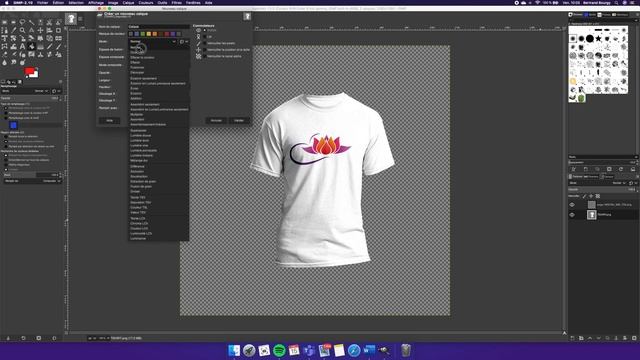
Task: Select the Pencil tool
Action: point(49,47)
